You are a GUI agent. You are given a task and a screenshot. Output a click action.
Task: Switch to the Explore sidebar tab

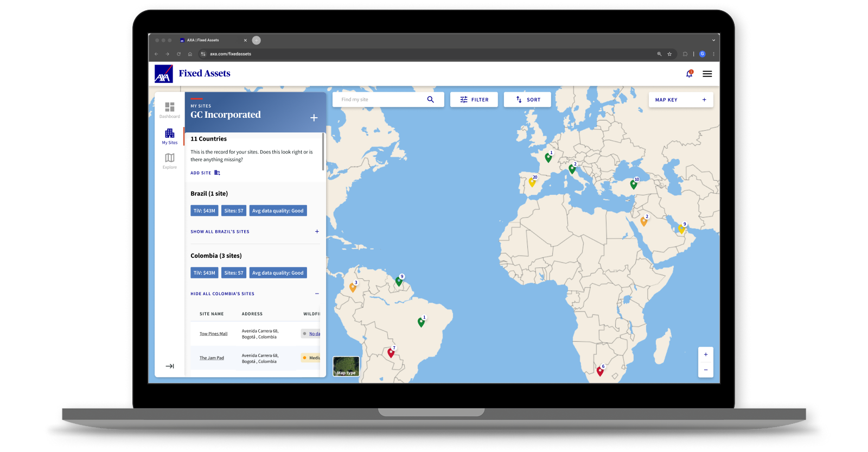coord(169,161)
